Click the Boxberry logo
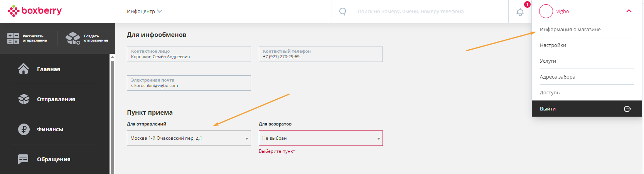Image resolution: width=644 pixels, height=174 pixels. 35,11
